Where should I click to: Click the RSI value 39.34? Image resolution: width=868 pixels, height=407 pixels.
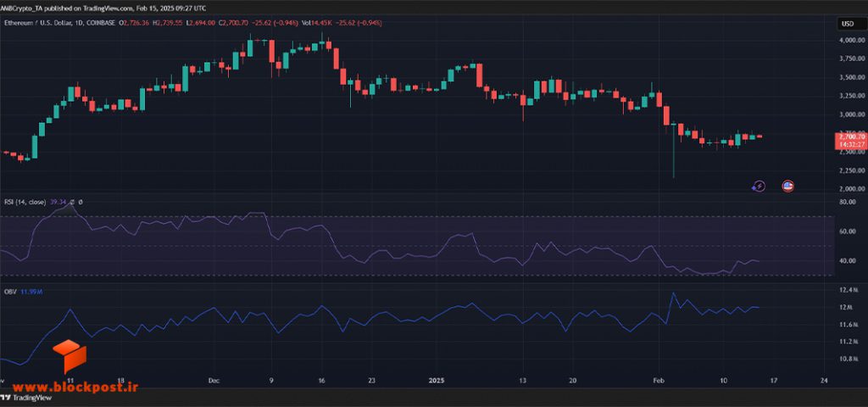click(58, 202)
